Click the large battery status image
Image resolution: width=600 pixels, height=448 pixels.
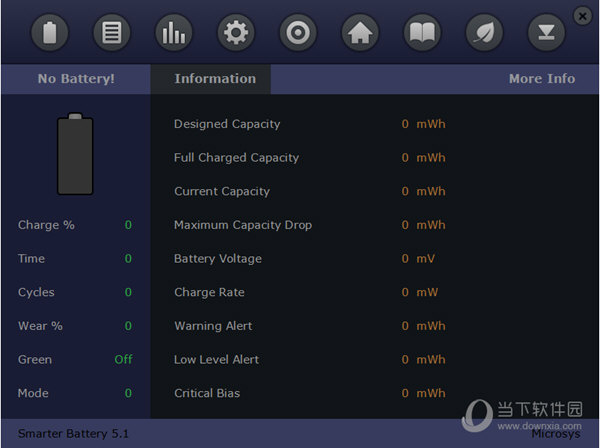75,154
